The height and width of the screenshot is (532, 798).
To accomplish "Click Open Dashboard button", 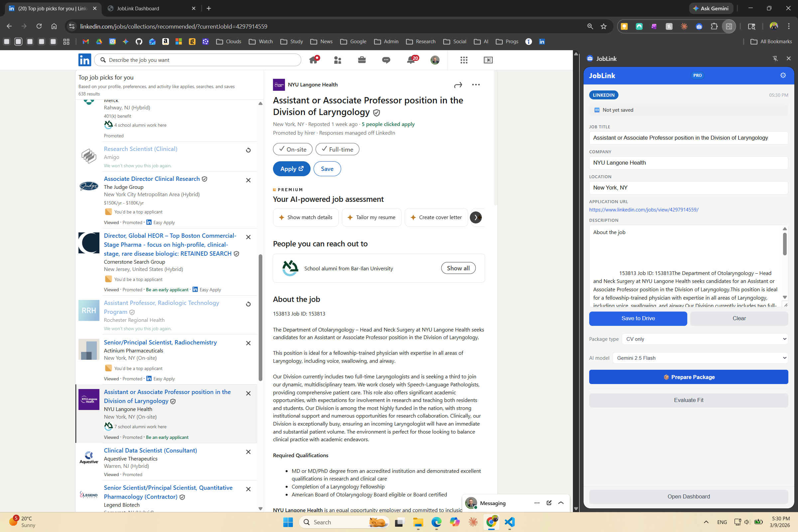I will [688, 496].
